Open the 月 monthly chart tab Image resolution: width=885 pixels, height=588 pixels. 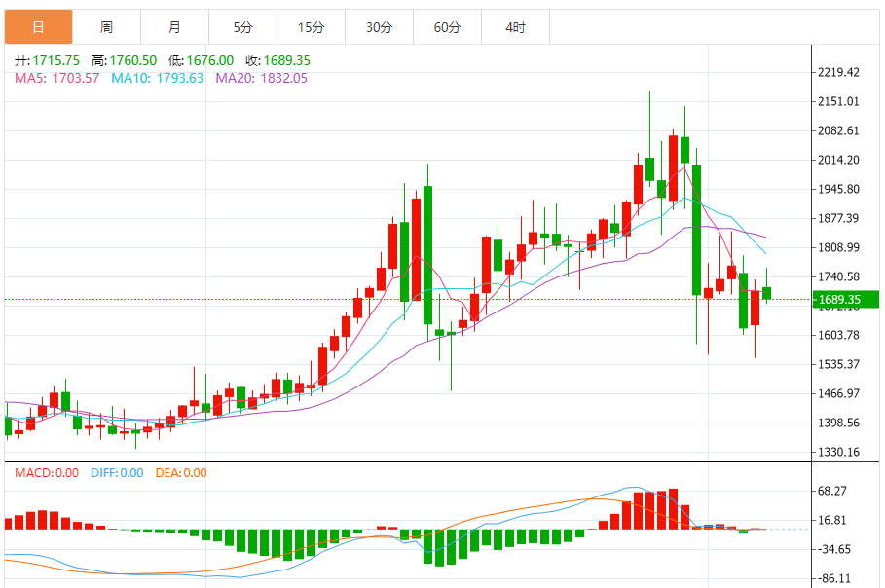click(x=174, y=27)
